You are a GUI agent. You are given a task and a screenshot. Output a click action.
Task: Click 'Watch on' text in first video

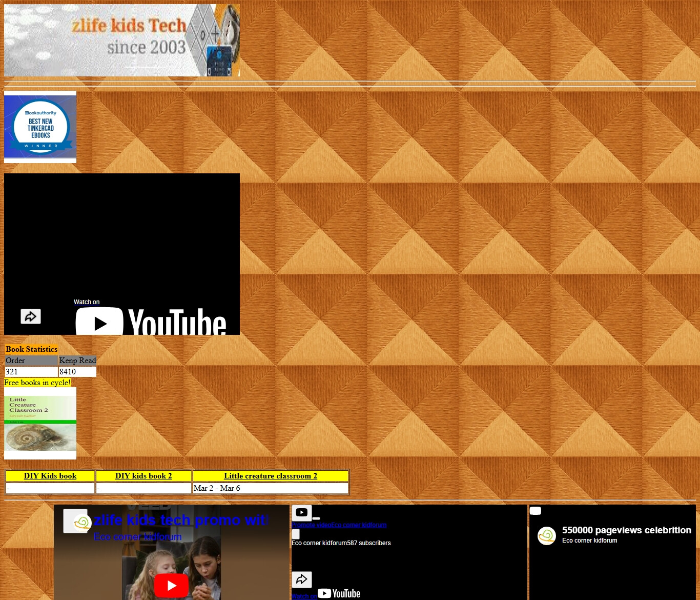pos(87,302)
